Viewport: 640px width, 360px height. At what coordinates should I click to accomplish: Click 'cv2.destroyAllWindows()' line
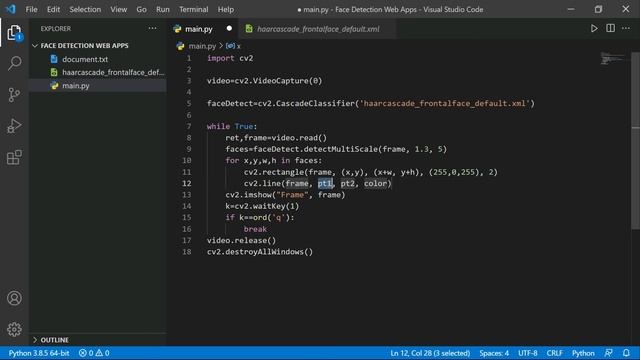(260, 252)
